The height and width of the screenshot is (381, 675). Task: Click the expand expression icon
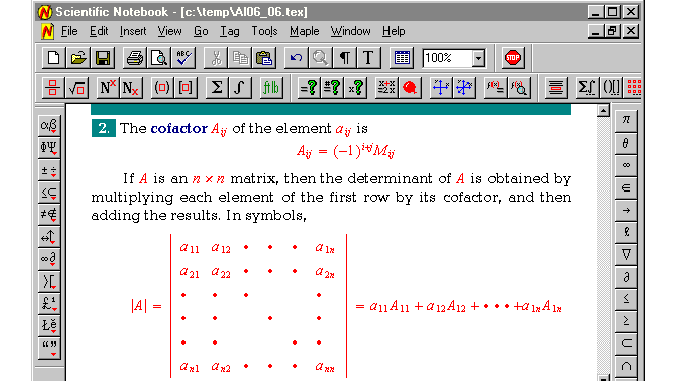(x=386, y=88)
